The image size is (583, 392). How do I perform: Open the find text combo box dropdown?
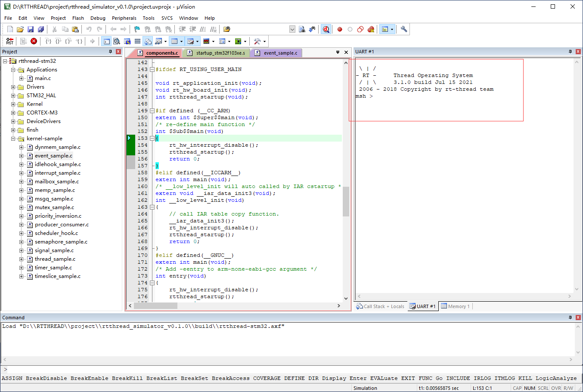[292, 29]
